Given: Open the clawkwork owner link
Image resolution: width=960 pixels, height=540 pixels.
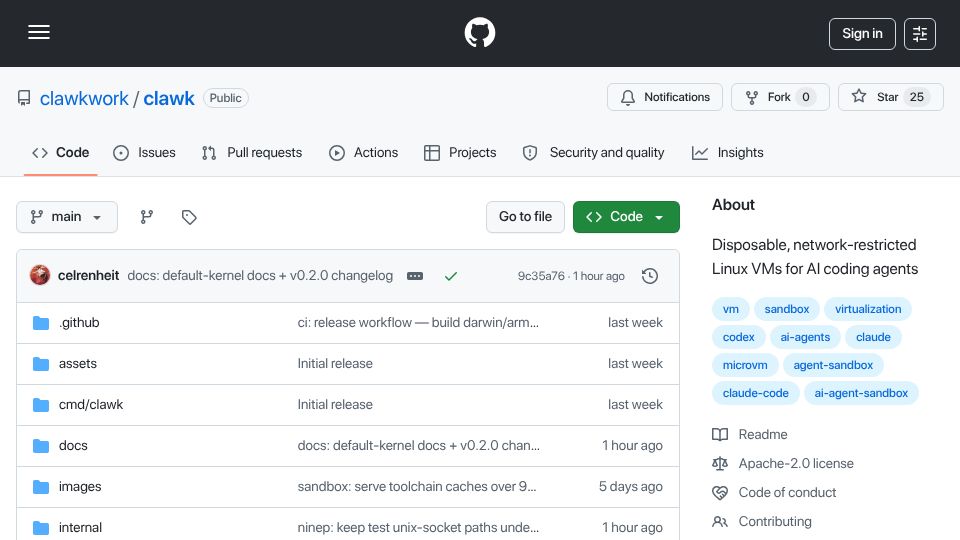Looking at the screenshot, I should click(x=84, y=98).
